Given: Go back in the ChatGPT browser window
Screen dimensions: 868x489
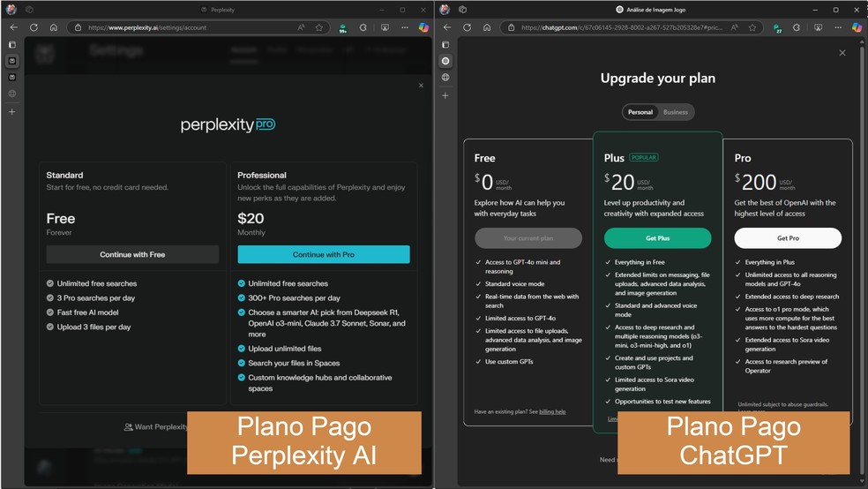Looking at the screenshot, I should (x=447, y=27).
